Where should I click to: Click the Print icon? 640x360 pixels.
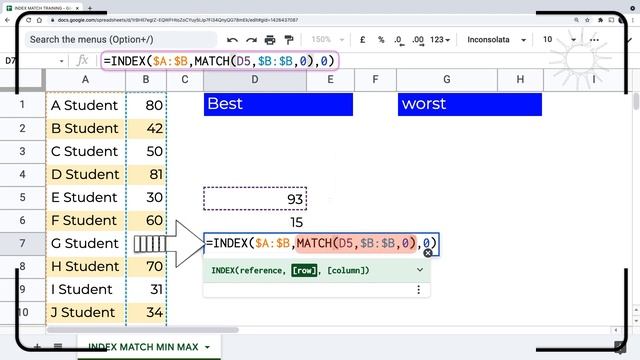pyautogui.click(x=270, y=40)
